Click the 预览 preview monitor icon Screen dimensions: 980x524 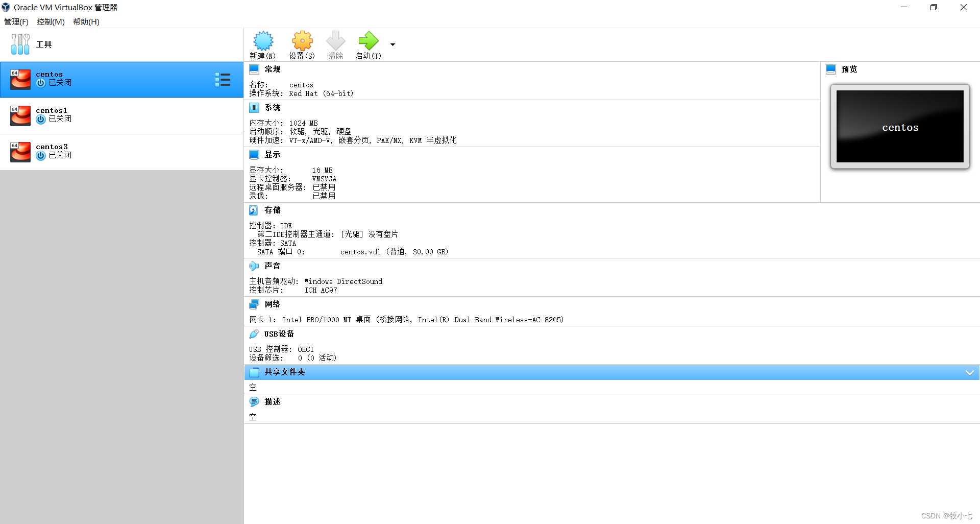[x=831, y=69]
